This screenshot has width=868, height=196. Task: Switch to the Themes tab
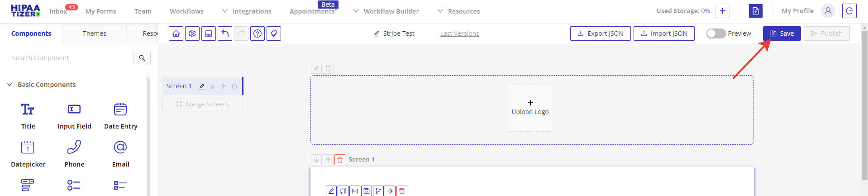tap(95, 33)
